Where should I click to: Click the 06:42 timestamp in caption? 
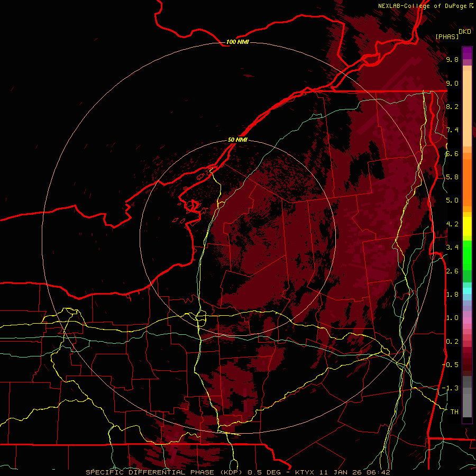[379, 472]
